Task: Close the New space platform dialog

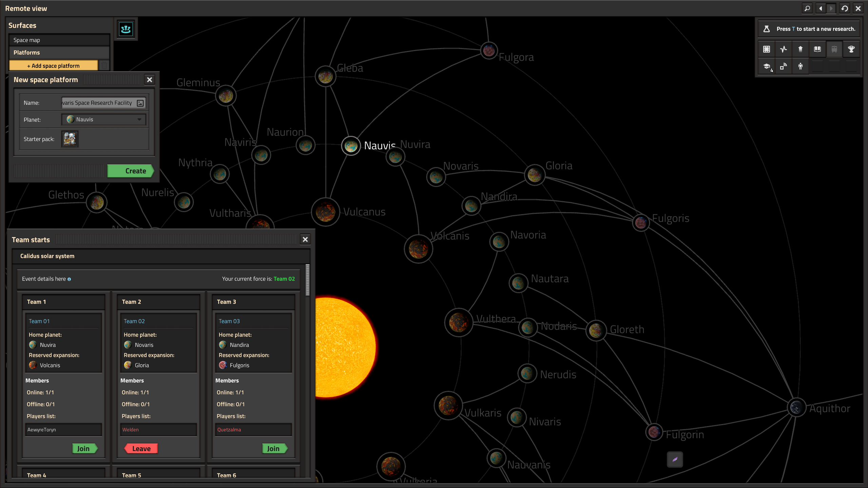Action: [x=149, y=80]
